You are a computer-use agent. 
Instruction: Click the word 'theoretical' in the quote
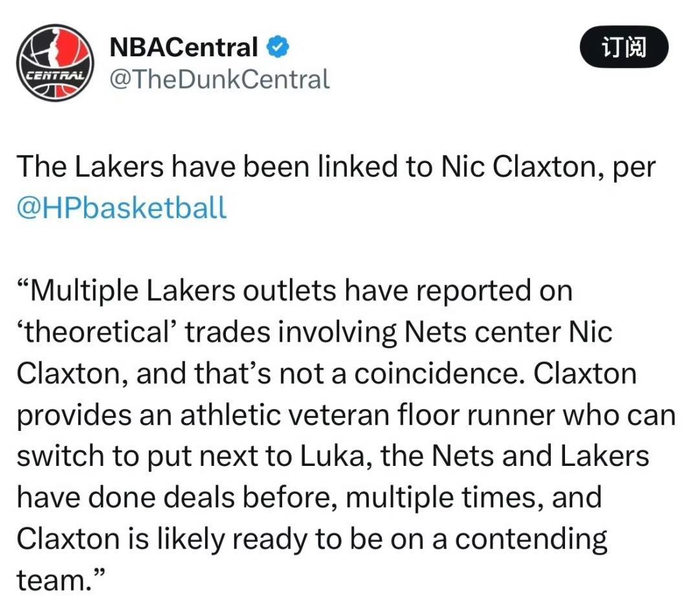(98, 332)
